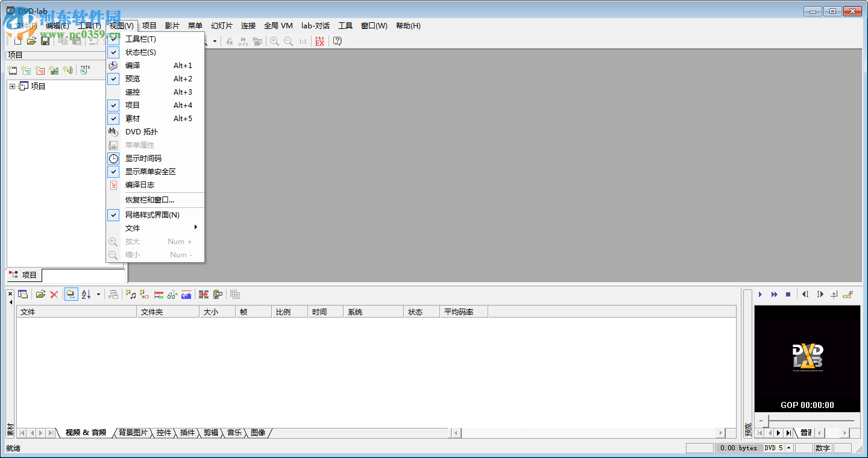The image size is (868, 458).
Task: Toggle the highlighted folder view button in assets toolbar
Action: pos(71,295)
